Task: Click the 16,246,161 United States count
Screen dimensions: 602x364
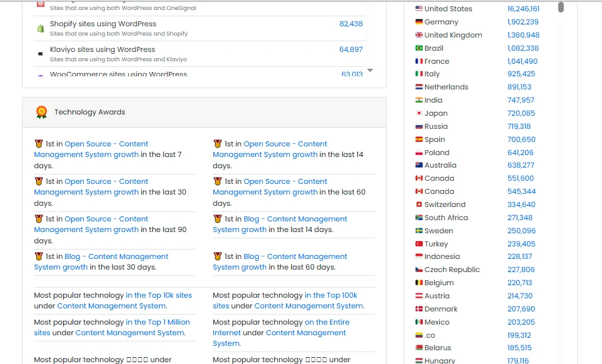Action: tap(525, 9)
